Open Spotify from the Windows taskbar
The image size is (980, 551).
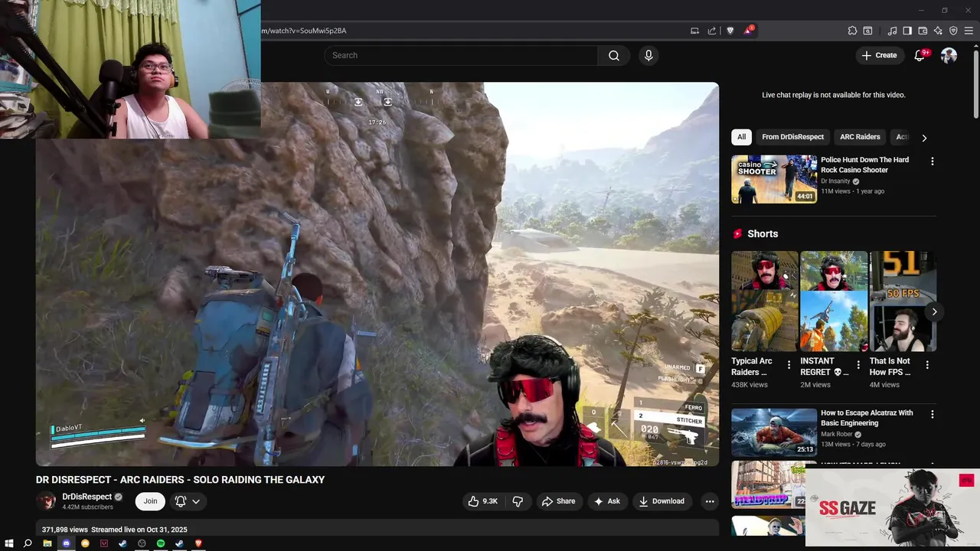point(161,543)
